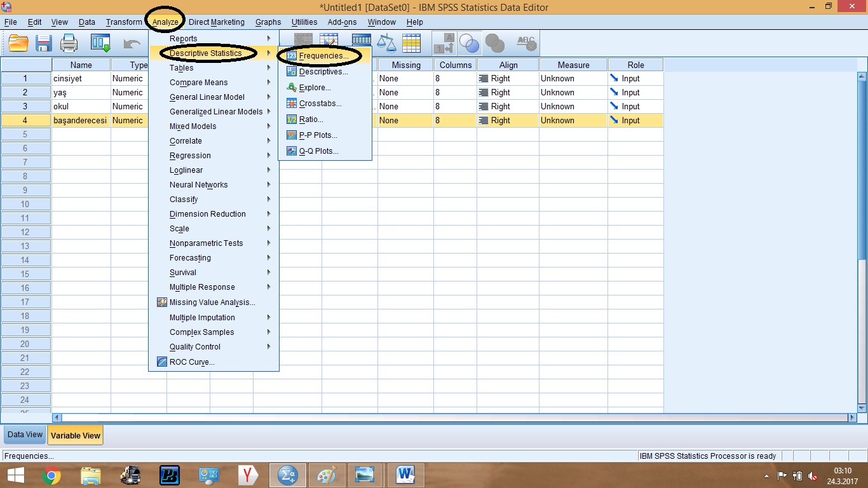
Task: Expand the Reports submenu
Action: pos(214,39)
